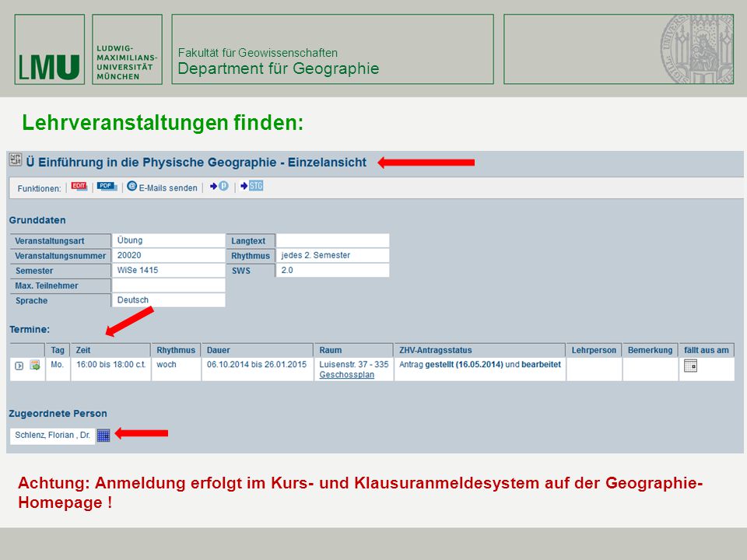This screenshot has width=747, height=560.
Task: Click room text Luisenstr. 37 - 335
Action: [354, 364]
